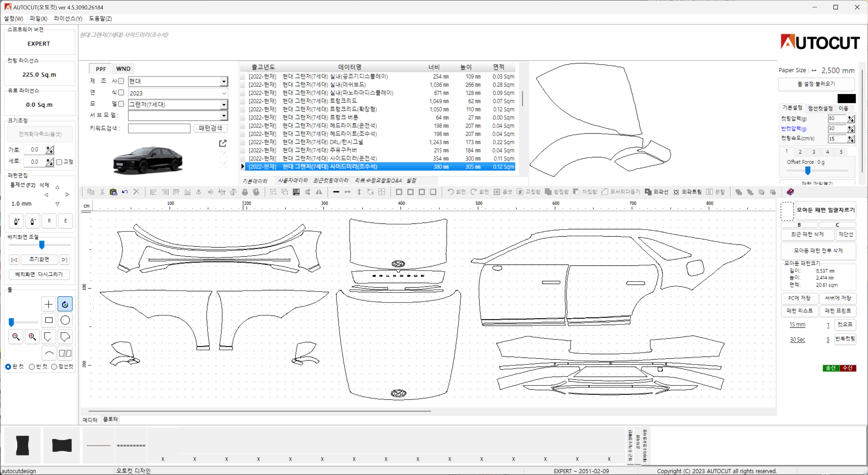Click the 분할 split tool
Screen dimensions: 868x475
click(x=715, y=192)
